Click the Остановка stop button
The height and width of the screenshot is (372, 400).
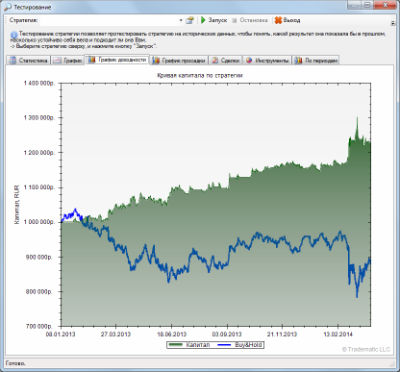(x=250, y=20)
